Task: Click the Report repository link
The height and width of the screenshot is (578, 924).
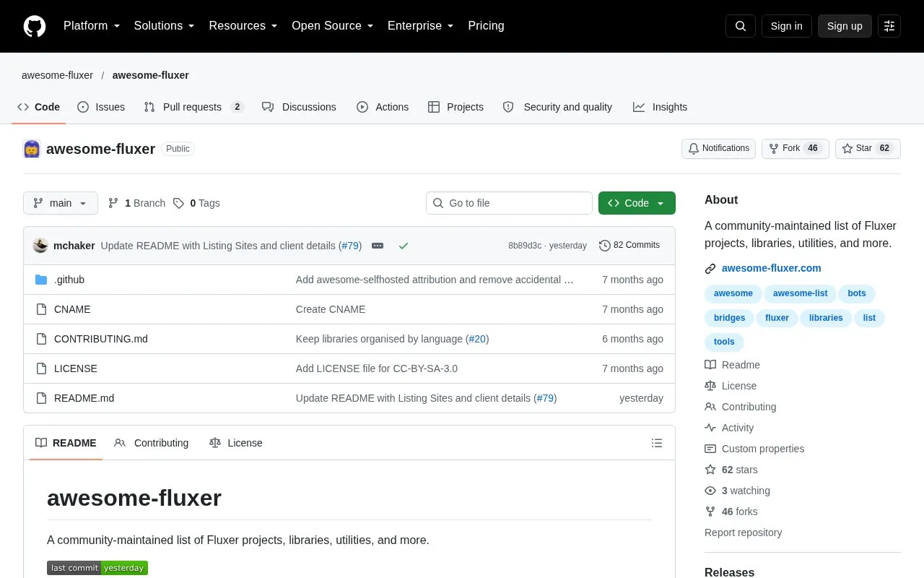Action: coord(743,532)
